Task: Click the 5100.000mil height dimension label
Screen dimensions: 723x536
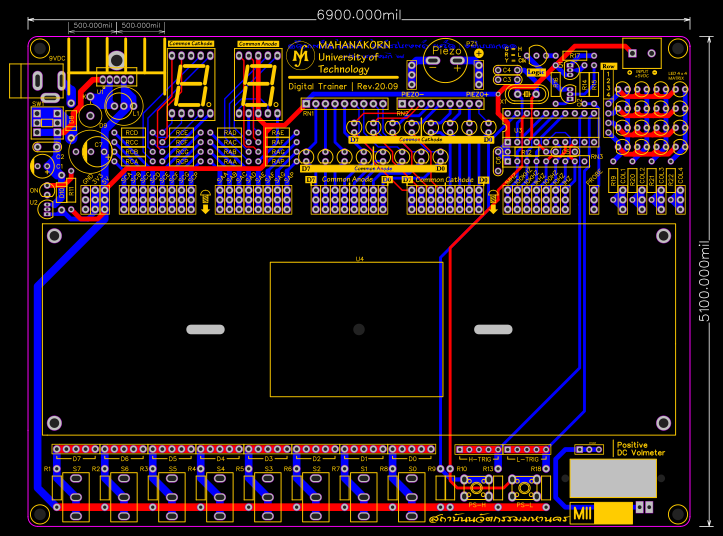Action: (704, 281)
